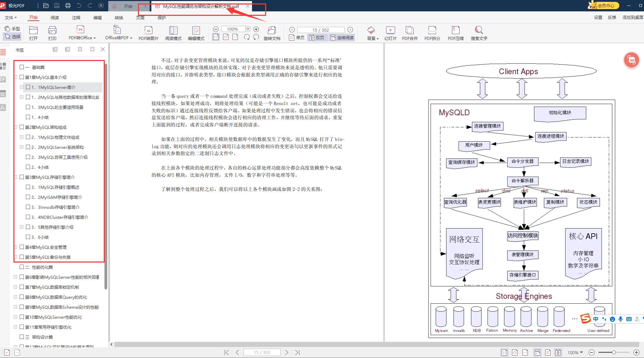Click the fit page ribbon icon
The width and height of the screenshot is (644, 358).
coord(226,37)
